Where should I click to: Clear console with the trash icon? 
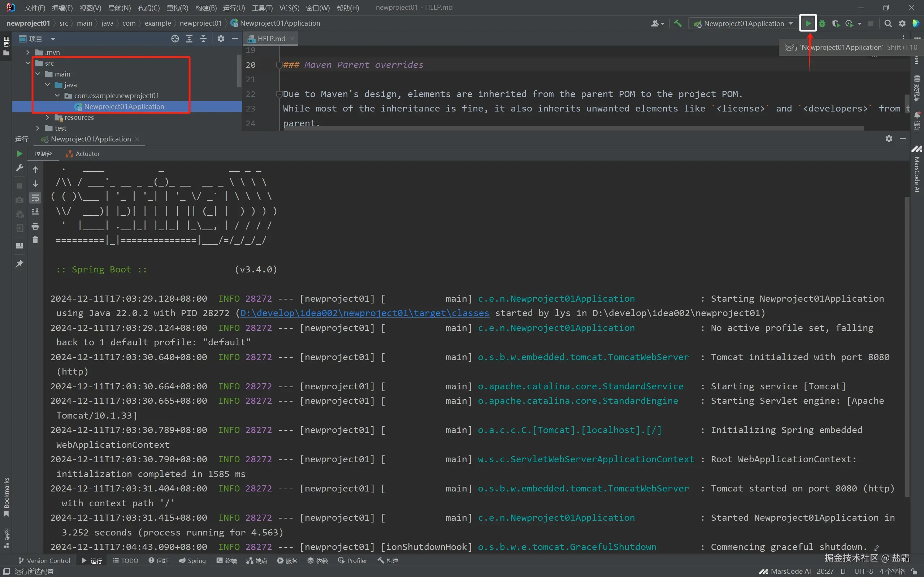click(35, 240)
